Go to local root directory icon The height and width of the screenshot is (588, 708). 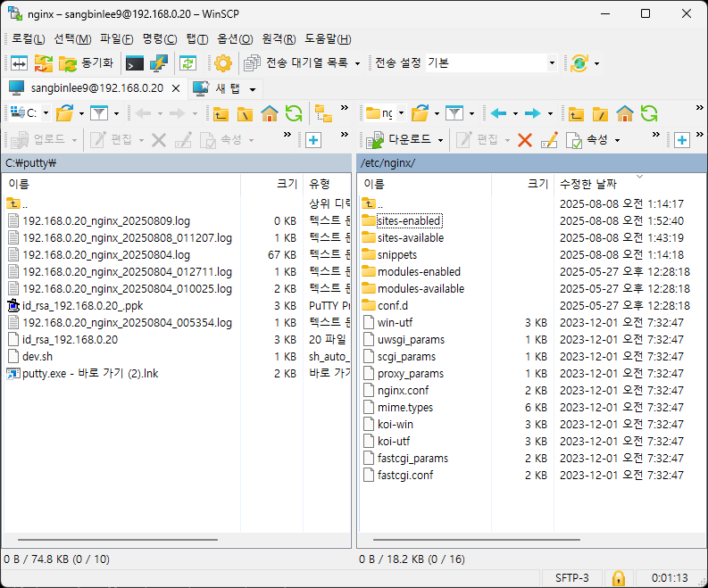[245, 113]
